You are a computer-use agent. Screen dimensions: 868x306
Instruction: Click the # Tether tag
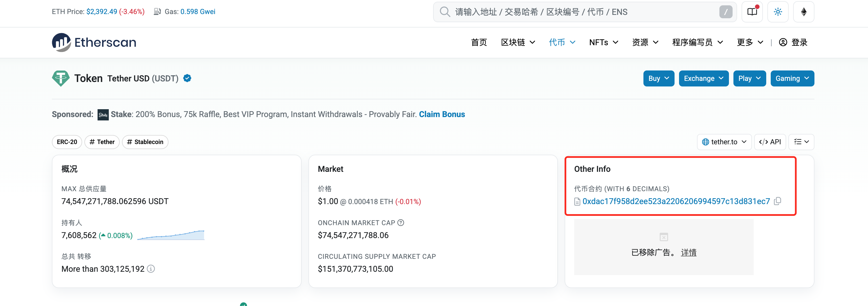[x=102, y=142]
